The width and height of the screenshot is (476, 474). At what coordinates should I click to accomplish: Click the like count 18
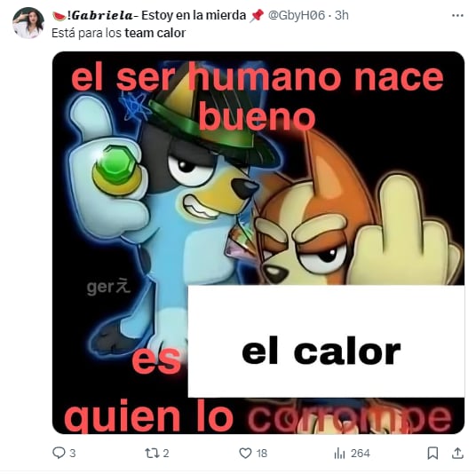[262, 454]
